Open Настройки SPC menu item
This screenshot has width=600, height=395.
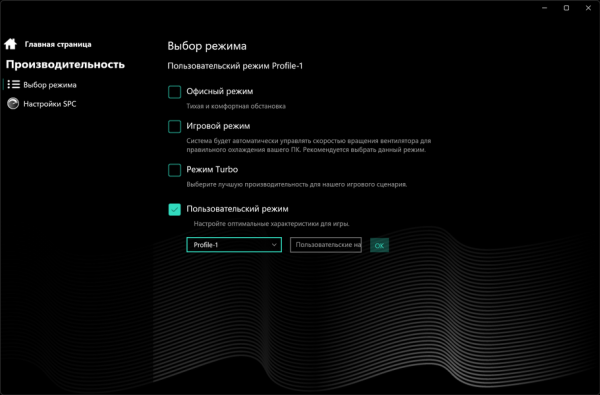pyautogui.click(x=50, y=104)
